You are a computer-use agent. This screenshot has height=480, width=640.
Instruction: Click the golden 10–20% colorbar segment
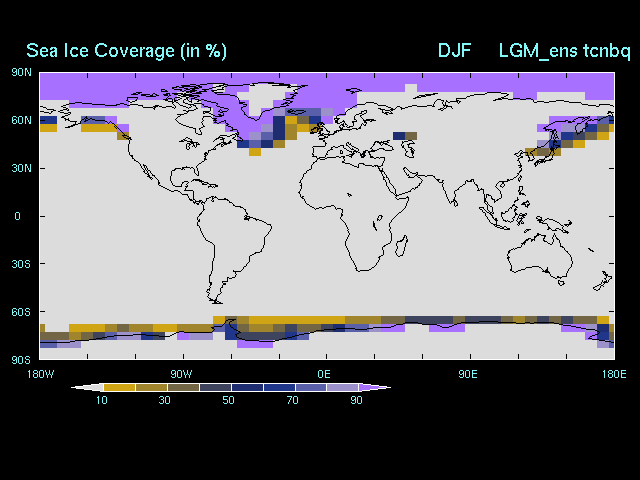click(118, 387)
